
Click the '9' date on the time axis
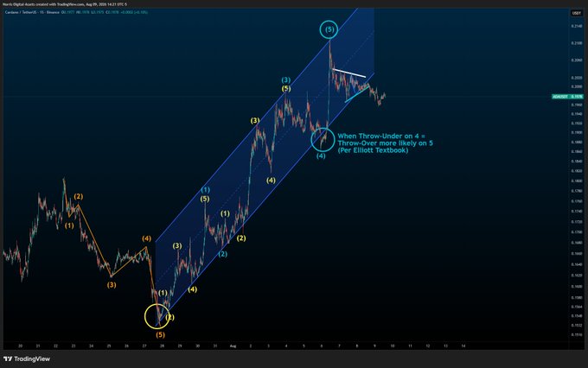point(374,346)
